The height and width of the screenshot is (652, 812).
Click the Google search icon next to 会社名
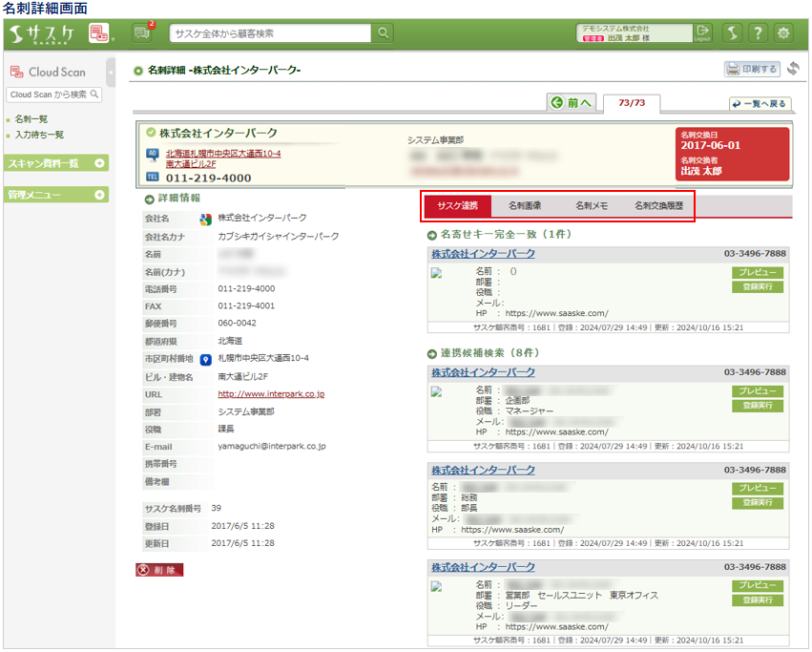pos(205,220)
